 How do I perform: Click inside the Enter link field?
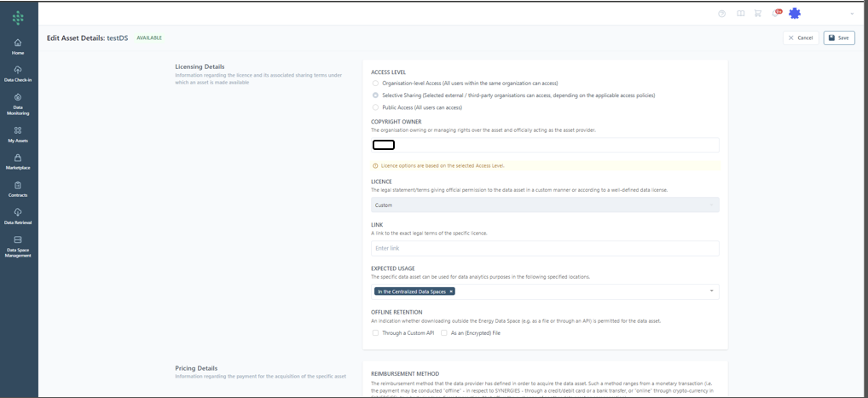(x=545, y=248)
